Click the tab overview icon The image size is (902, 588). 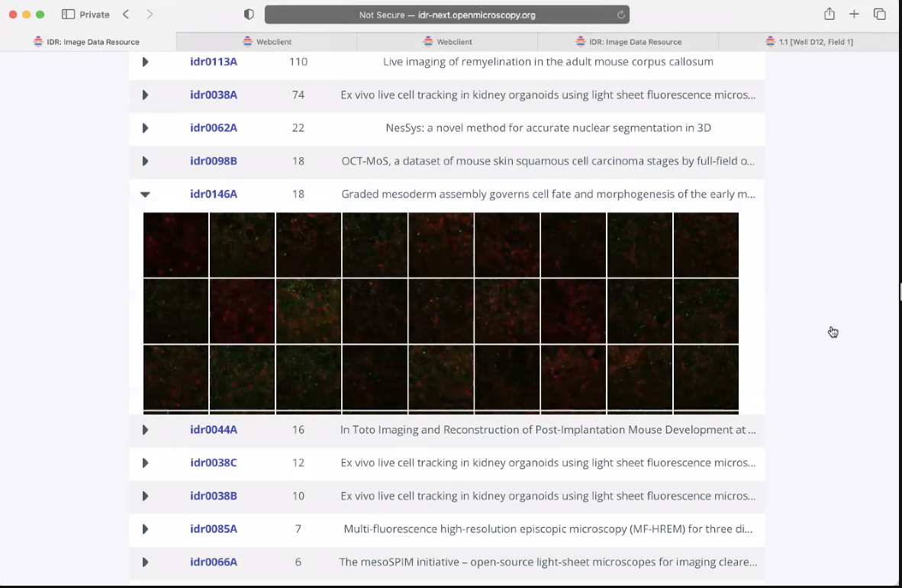[x=881, y=13]
